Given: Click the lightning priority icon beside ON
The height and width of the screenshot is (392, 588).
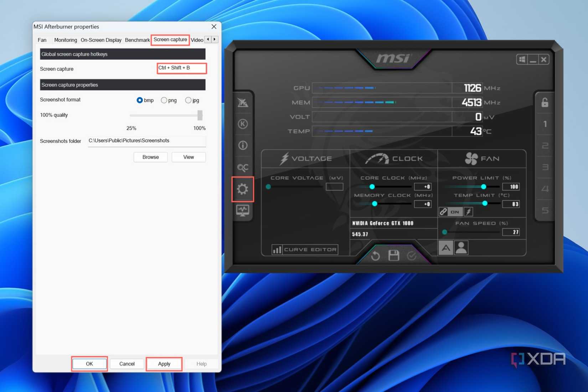Looking at the screenshot, I should click(469, 212).
